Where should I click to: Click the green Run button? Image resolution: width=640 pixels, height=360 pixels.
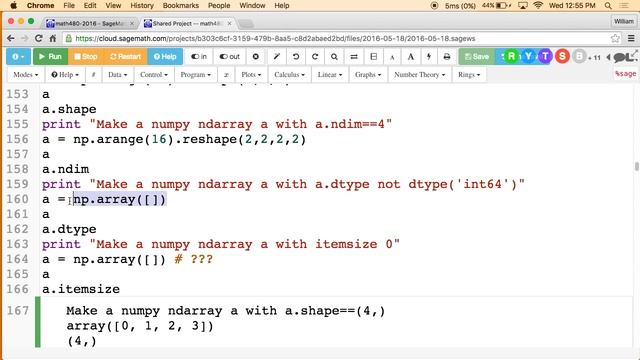point(50,57)
